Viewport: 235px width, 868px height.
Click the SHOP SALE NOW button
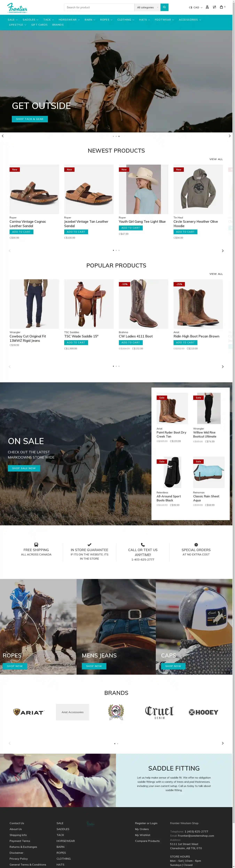(24, 468)
